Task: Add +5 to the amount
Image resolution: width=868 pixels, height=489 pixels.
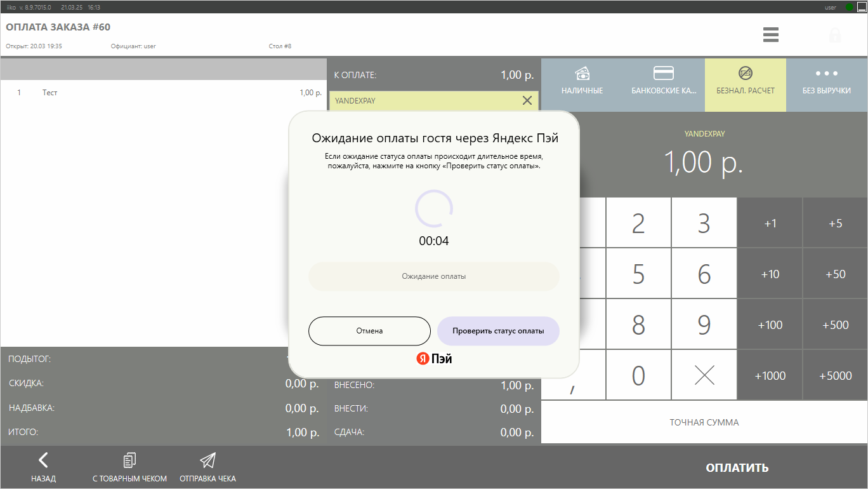Action: click(x=836, y=223)
